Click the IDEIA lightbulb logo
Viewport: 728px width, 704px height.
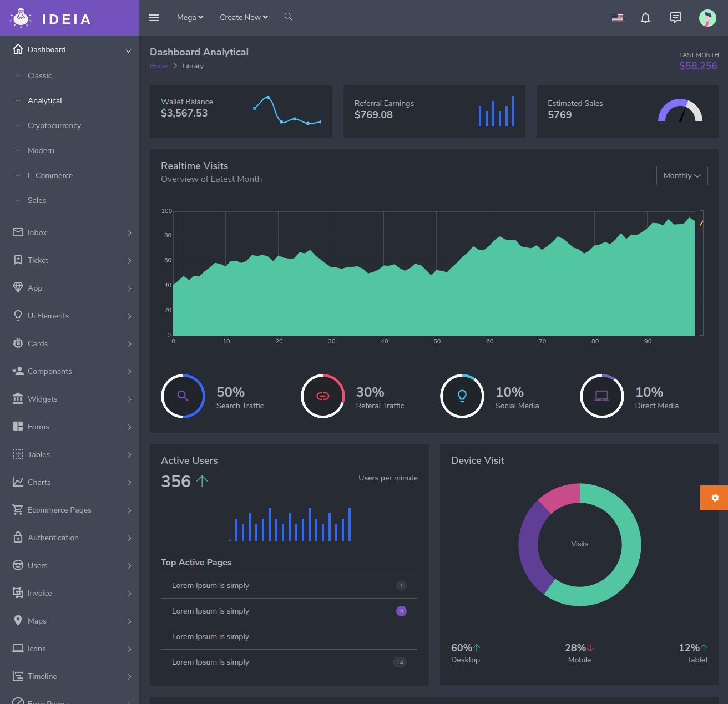(21, 18)
